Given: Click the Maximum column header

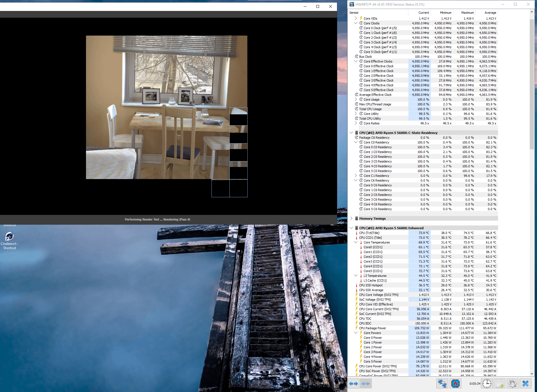Looking at the screenshot, I should (467, 13).
